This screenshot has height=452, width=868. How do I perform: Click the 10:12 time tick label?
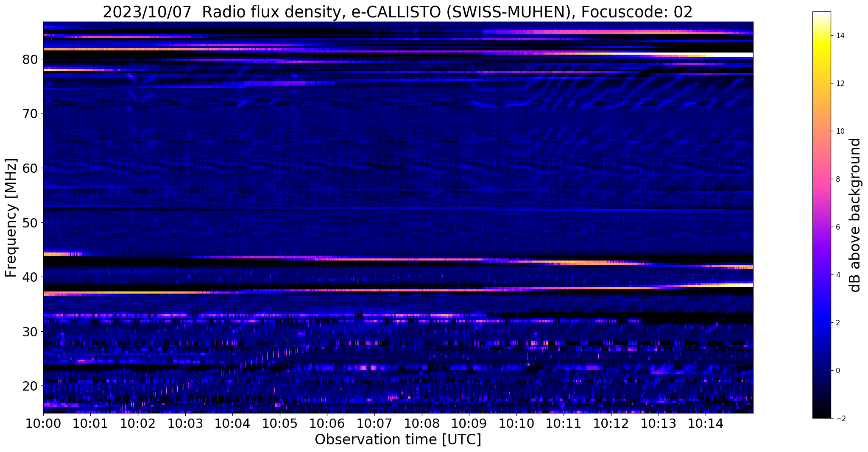click(611, 423)
